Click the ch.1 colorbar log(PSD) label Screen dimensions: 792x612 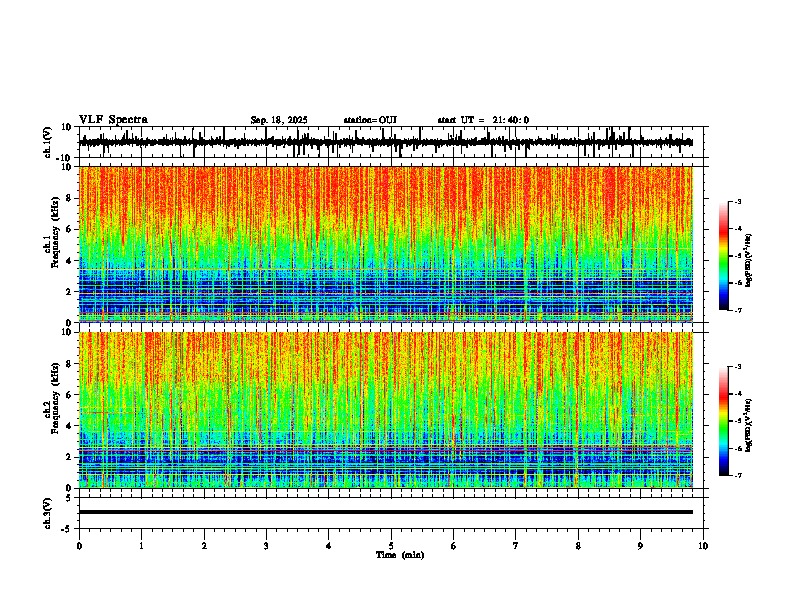pyautogui.click(x=748, y=261)
